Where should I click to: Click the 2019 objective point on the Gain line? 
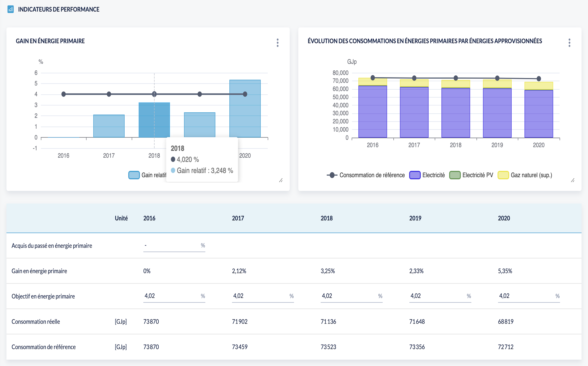coord(200,94)
